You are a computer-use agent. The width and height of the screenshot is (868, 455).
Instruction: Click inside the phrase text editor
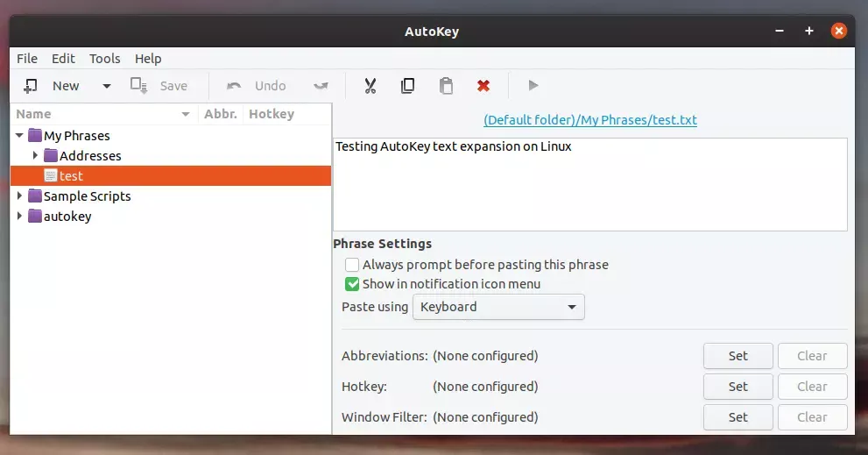(x=590, y=185)
